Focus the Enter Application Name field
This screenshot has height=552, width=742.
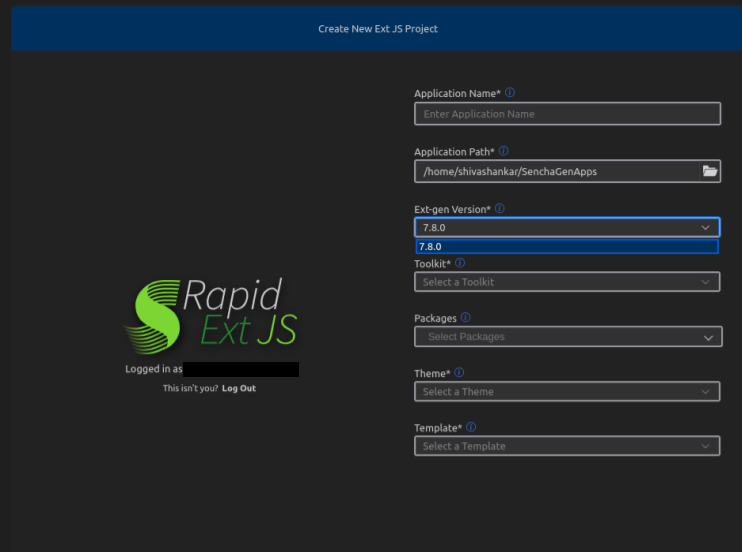[x=567, y=114]
